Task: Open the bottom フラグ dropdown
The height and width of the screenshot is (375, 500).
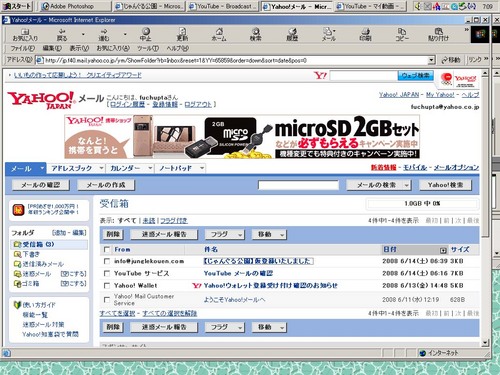Action: coord(225,327)
